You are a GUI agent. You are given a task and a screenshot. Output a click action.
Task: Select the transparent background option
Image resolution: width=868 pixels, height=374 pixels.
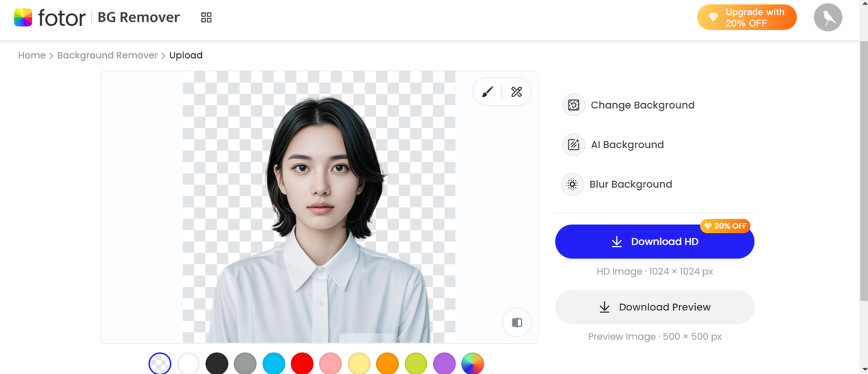[x=160, y=363]
